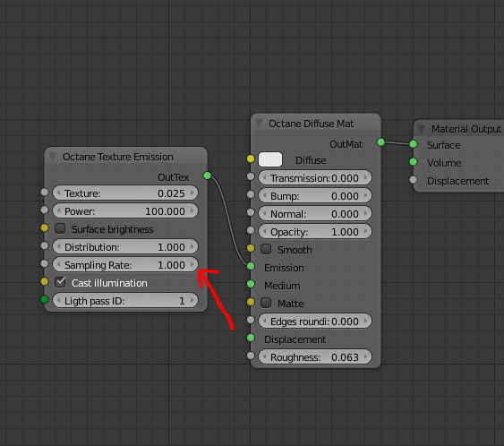Increase Roughness value with right arrow
This screenshot has height=446, width=504.
pos(366,357)
